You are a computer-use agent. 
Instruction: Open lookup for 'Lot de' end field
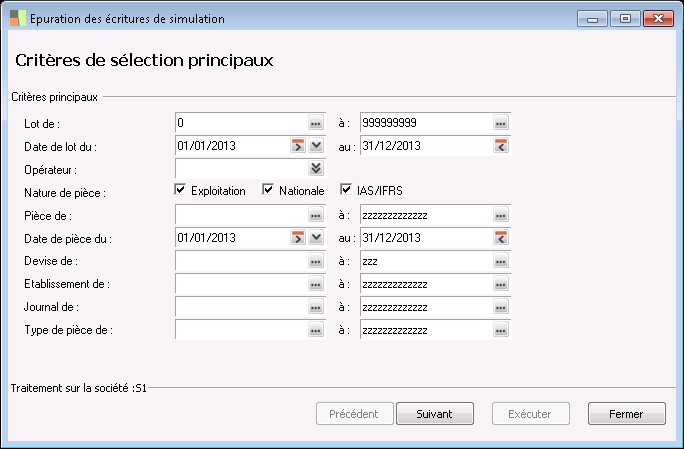point(501,123)
